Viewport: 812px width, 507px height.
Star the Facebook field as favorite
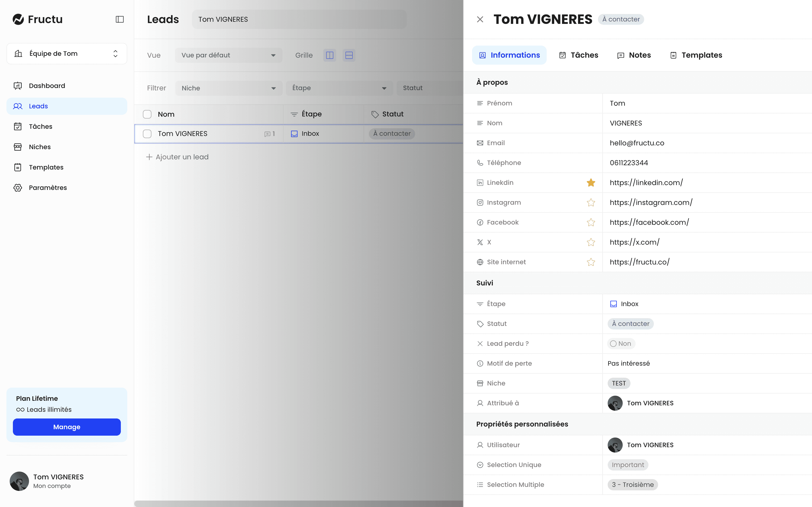(x=590, y=222)
